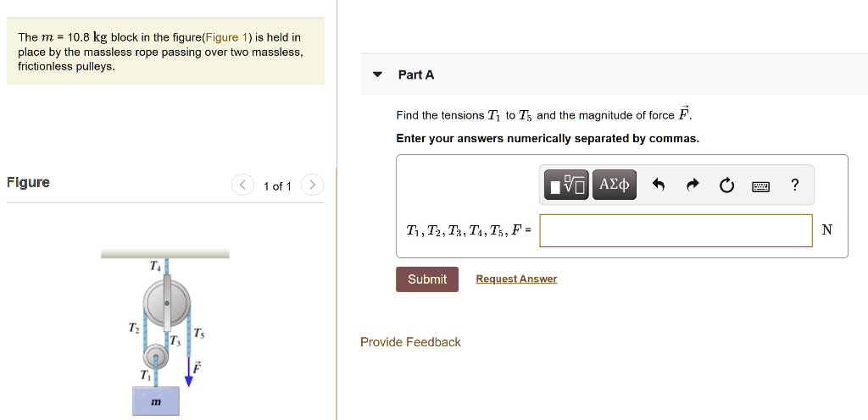
Task: Click the tensions answer input field
Action: coord(676,230)
